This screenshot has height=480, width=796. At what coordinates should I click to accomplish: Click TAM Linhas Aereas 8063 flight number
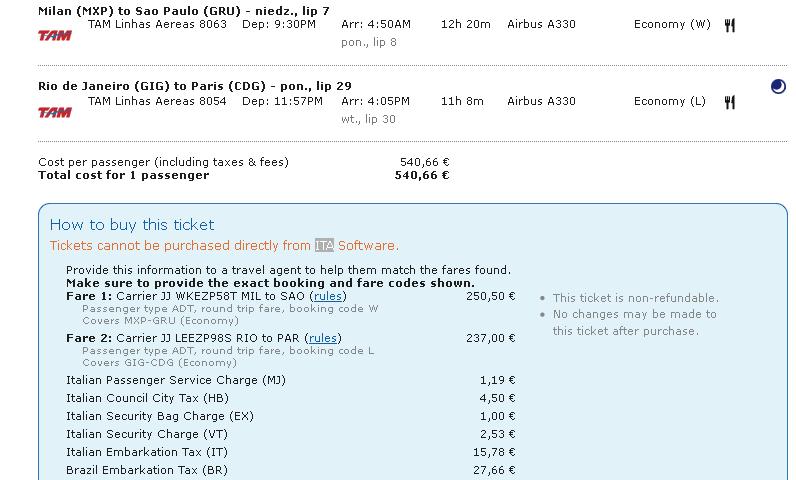(x=157, y=24)
